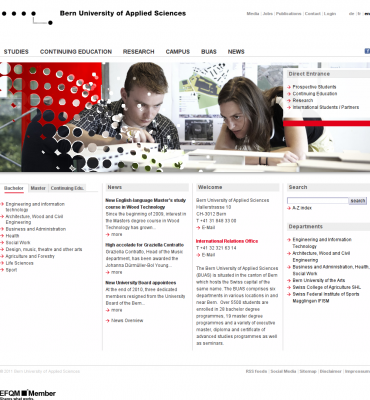
Task: Open Swiss Federal Institute of Sports Magglingen
Action: [326, 297]
